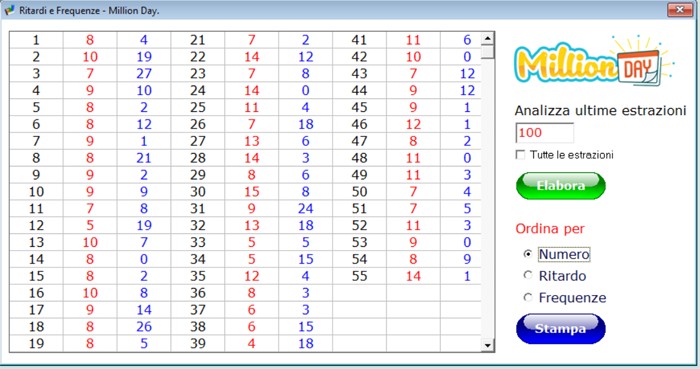Focus the ultime estrazioni field showing 100

[x=545, y=133]
